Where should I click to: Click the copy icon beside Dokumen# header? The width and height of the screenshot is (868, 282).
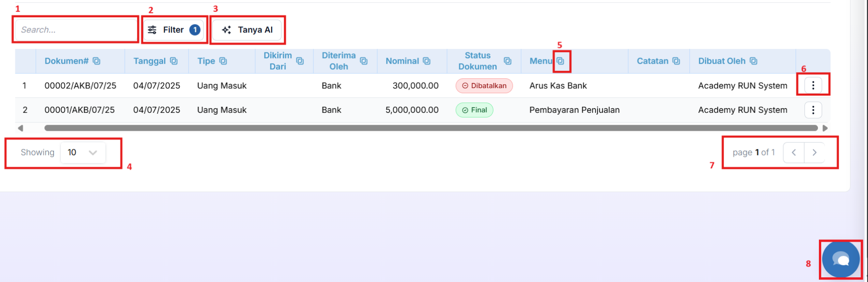coord(96,61)
